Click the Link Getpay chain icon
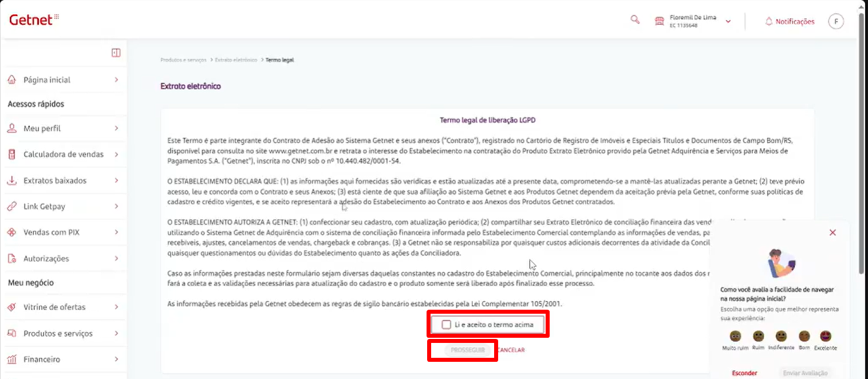The width and height of the screenshot is (868, 379). 11,206
